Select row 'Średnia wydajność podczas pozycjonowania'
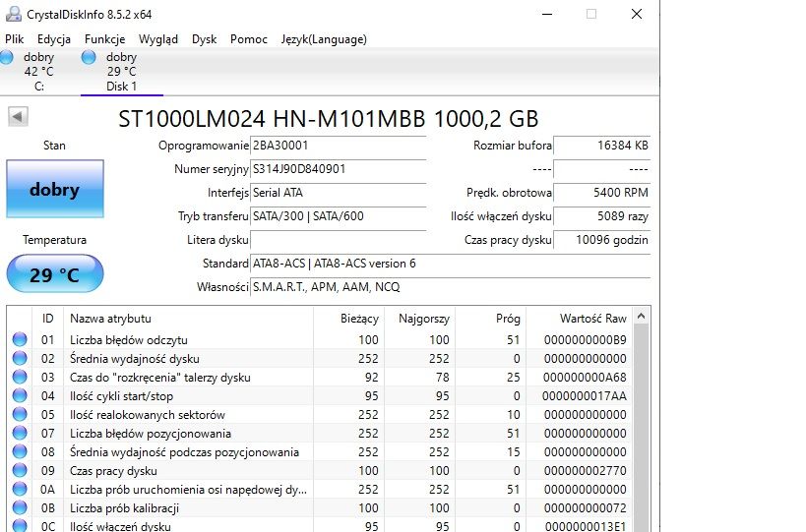 point(320,451)
